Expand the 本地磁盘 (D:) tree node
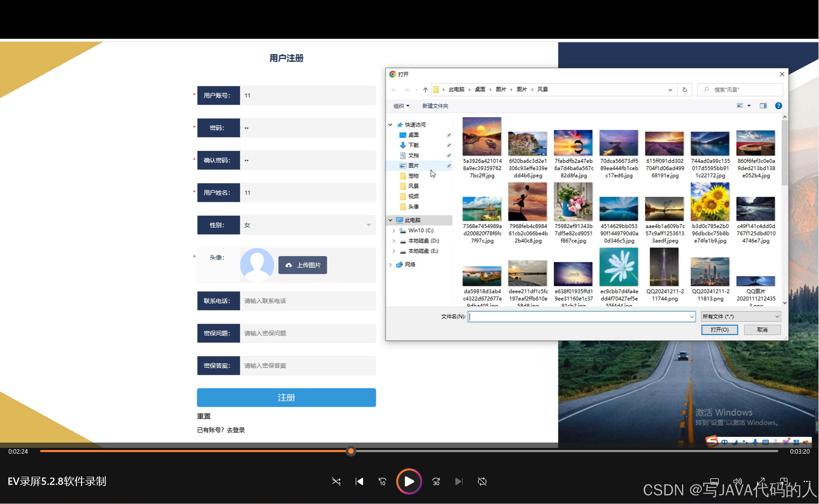The image size is (819, 504). pyautogui.click(x=394, y=241)
